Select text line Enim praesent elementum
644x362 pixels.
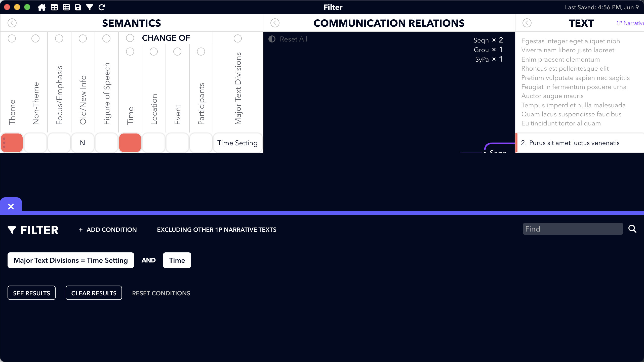tap(560, 59)
